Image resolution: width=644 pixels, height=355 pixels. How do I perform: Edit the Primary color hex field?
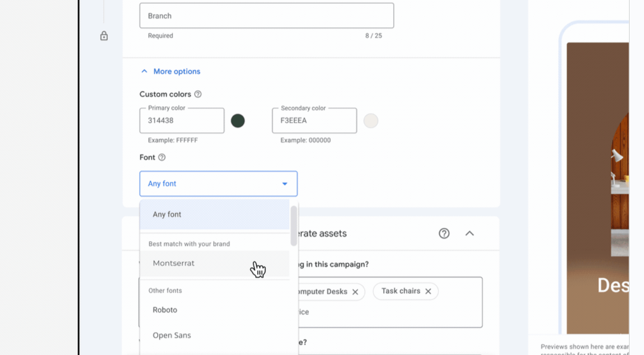click(x=182, y=121)
